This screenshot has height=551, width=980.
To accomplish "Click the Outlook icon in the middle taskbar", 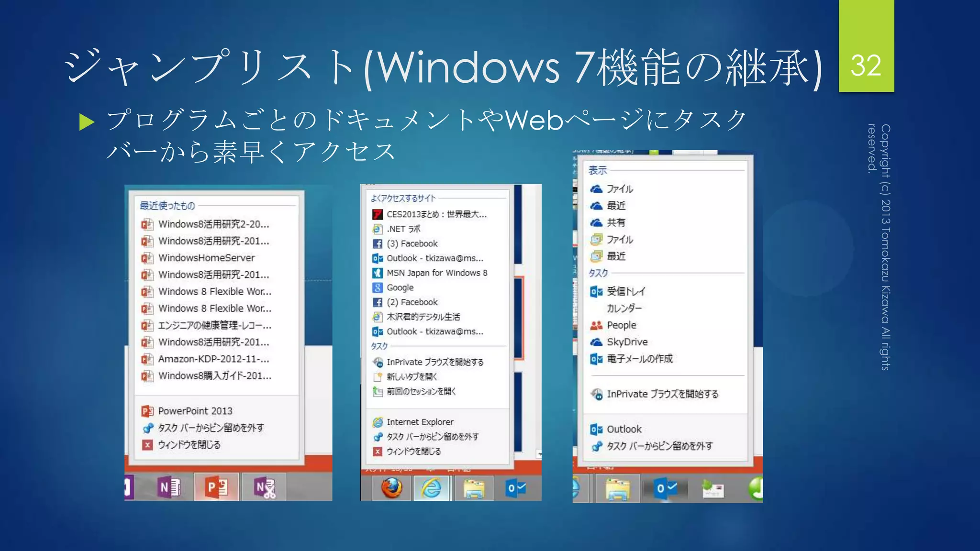I will pyautogui.click(x=515, y=488).
